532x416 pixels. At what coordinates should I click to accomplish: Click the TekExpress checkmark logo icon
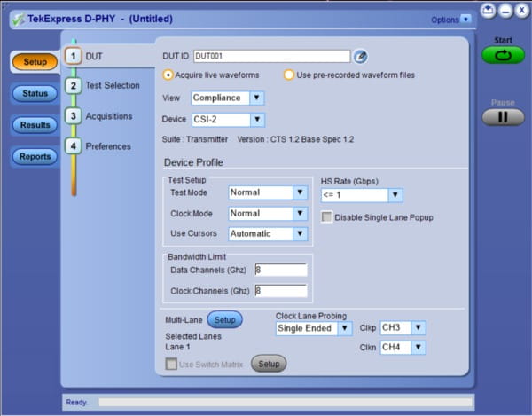[x=18, y=20]
